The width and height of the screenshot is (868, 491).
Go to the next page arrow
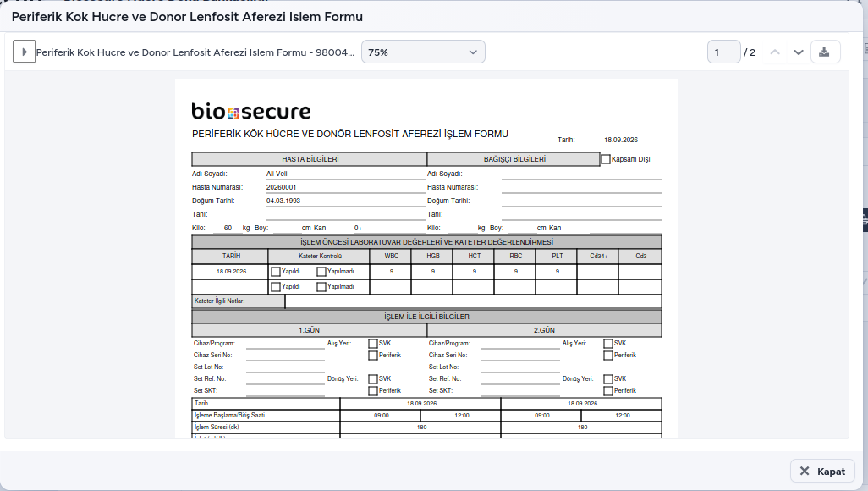pos(799,52)
